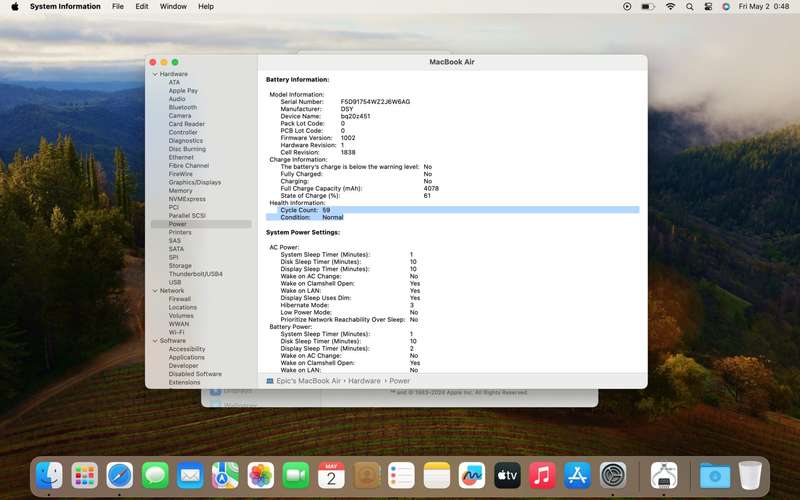
Task: Start FaceTime from the Dock
Action: click(x=296, y=476)
